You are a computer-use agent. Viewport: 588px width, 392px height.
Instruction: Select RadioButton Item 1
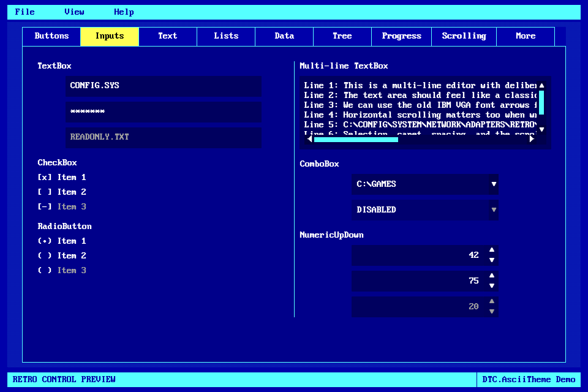tap(62, 241)
